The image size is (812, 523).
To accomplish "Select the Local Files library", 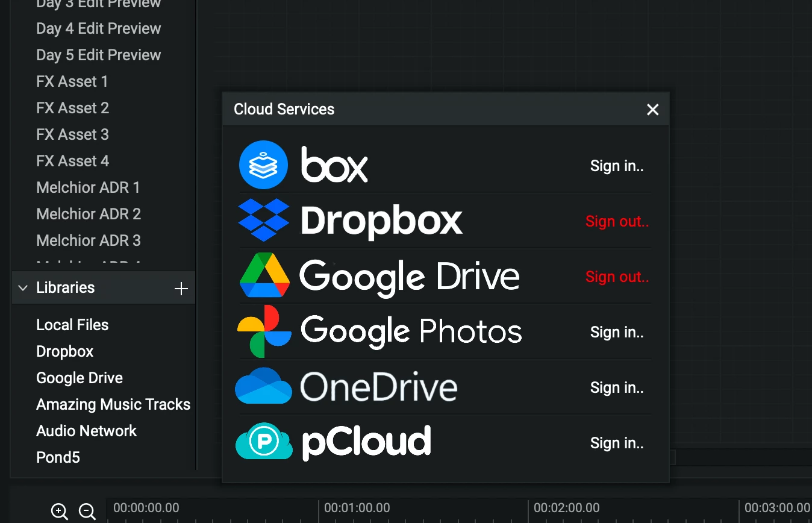I will coord(72,325).
